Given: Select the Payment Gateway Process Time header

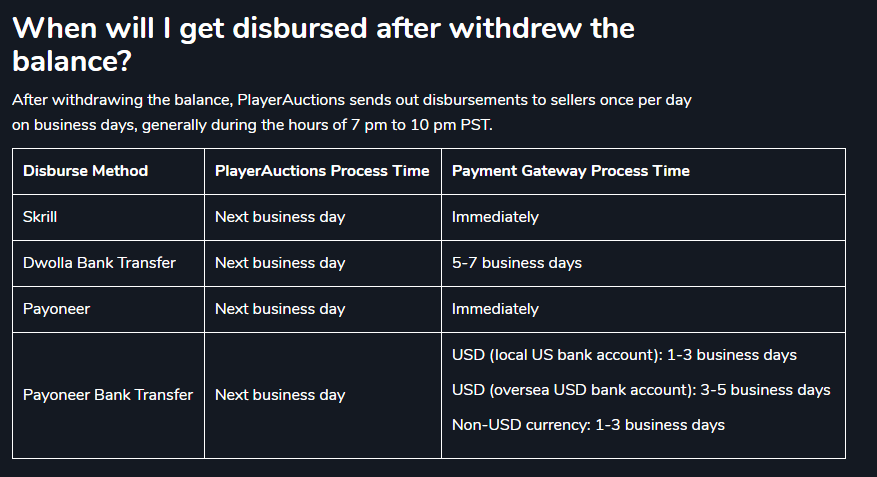Looking at the screenshot, I should click(x=570, y=171).
